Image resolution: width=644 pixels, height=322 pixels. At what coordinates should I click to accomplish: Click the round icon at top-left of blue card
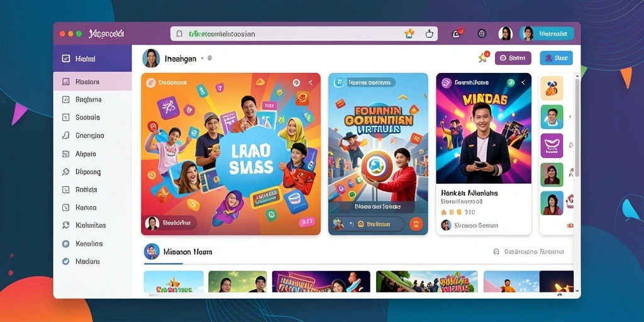click(x=339, y=82)
